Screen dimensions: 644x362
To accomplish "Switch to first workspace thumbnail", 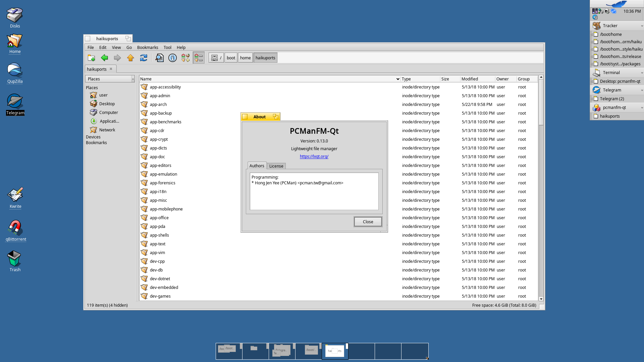I will (229, 351).
